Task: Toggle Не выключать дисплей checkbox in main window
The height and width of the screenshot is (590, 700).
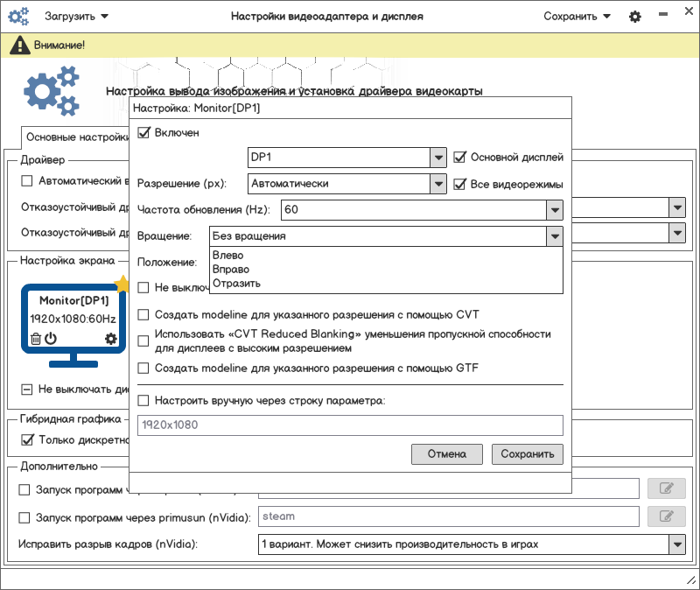Action: pos(27,389)
